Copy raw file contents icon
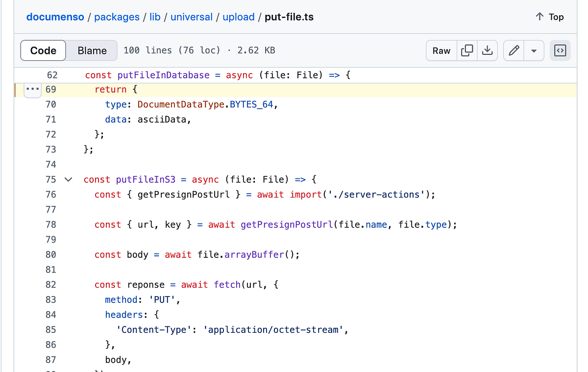This screenshot has width=588, height=372. (x=467, y=50)
